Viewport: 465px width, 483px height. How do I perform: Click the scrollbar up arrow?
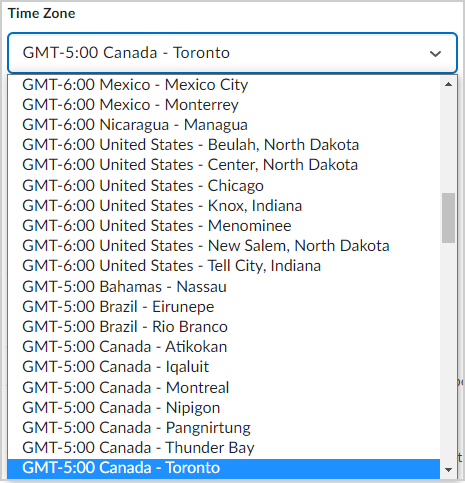(x=448, y=84)
